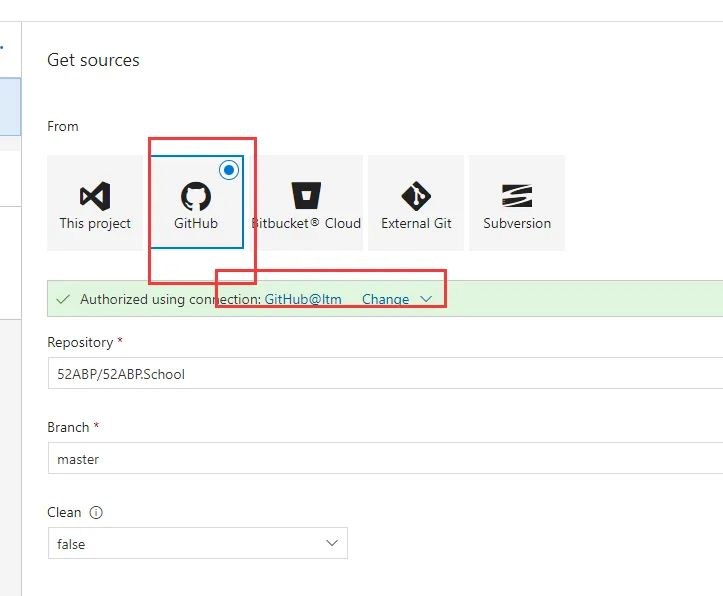Click the "GitHub" text label on tile
The width and height of the screenshot is (723, 596).
point(196,224)
